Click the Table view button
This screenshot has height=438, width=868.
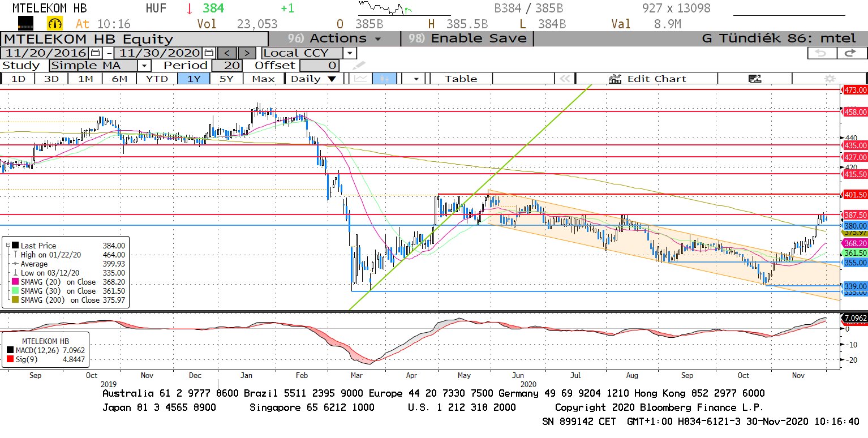tap(461, 79)
